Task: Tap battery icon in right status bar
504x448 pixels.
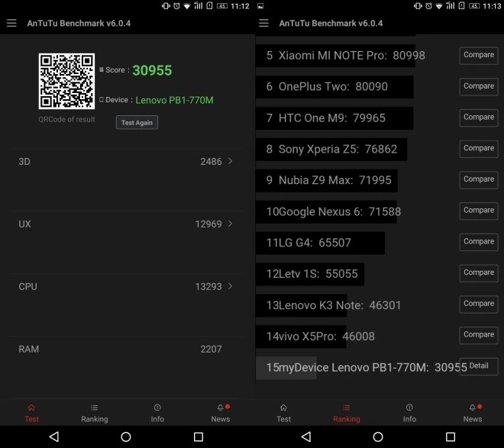Action: 474,6
